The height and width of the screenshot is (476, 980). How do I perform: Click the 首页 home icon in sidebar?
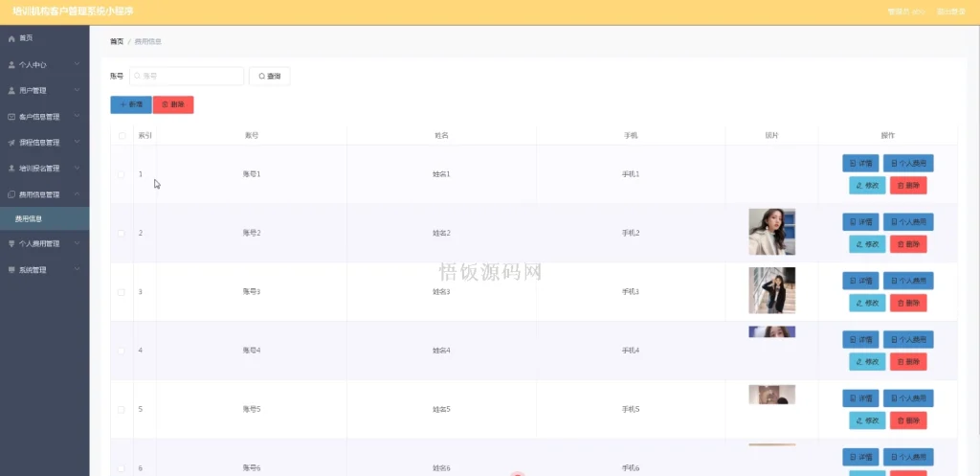point(11,38)
